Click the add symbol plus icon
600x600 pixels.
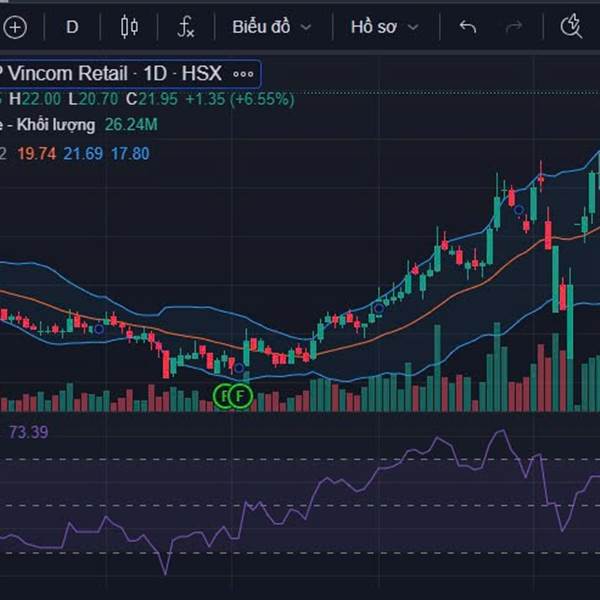click(15, 27)
